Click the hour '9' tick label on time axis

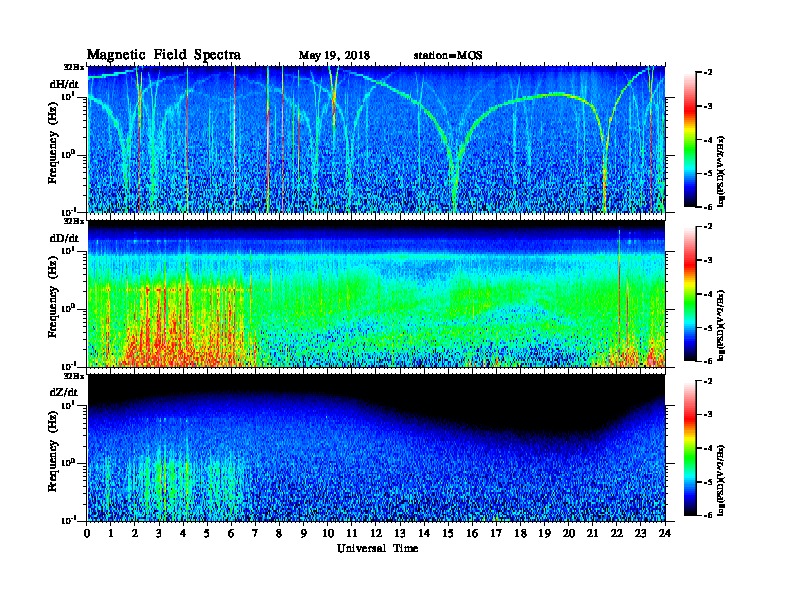coord(304,534)
